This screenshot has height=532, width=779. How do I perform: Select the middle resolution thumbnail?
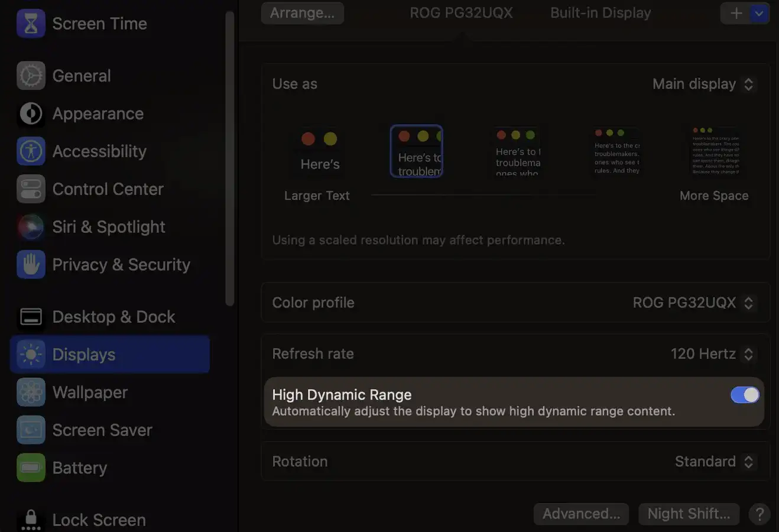(x=517, y=151)
